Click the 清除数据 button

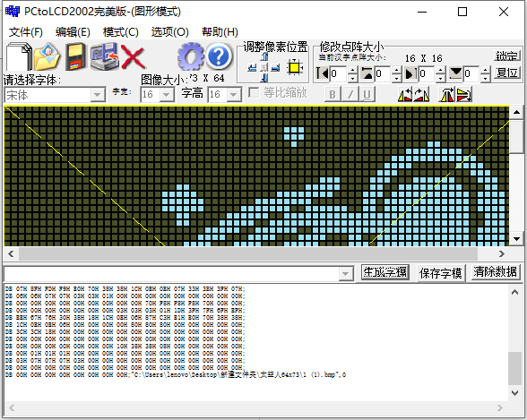pos(496,272)
